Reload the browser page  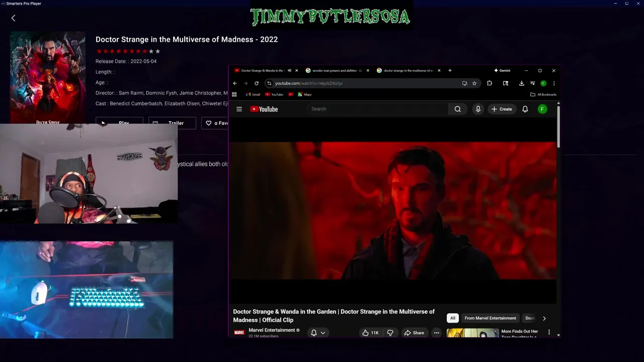click(257, 83)
